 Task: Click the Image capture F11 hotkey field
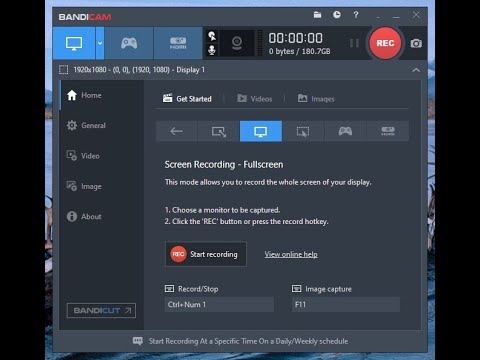coord(346,304)
